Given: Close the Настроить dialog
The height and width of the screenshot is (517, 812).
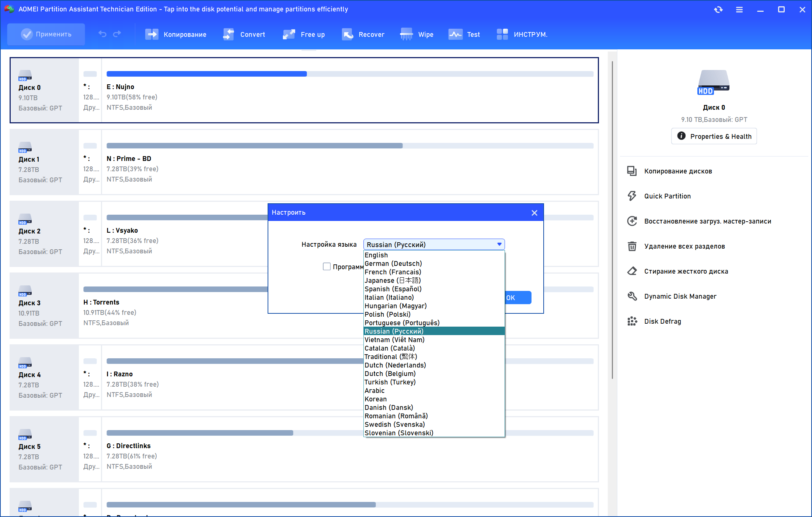Looking at the screenshot, I should [x=534, y=212].
